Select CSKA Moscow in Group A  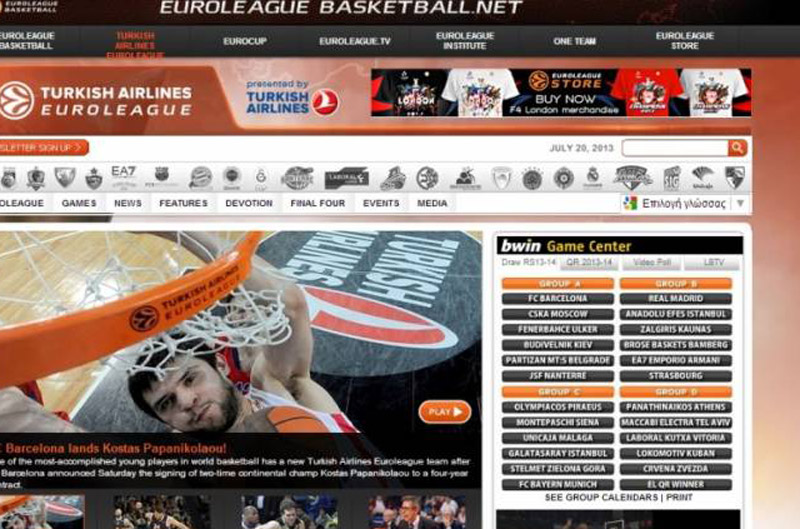tap(558, 314)
